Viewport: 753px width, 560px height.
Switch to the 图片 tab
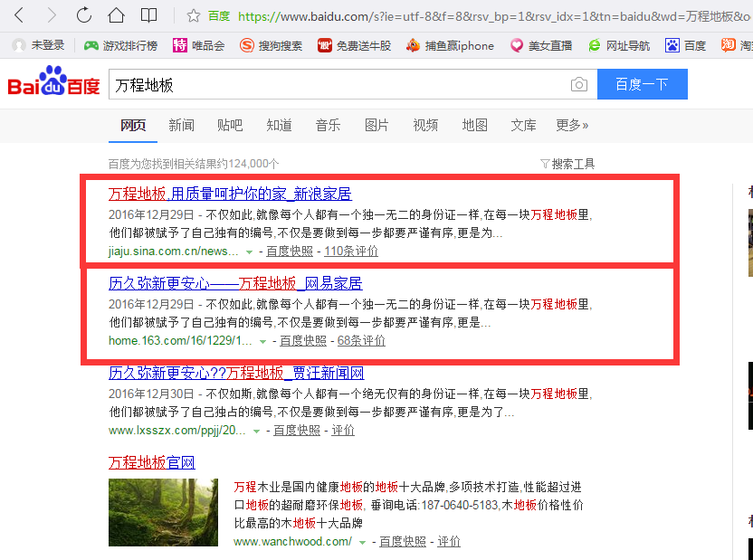pyautogui.click(x=376, y=125)
